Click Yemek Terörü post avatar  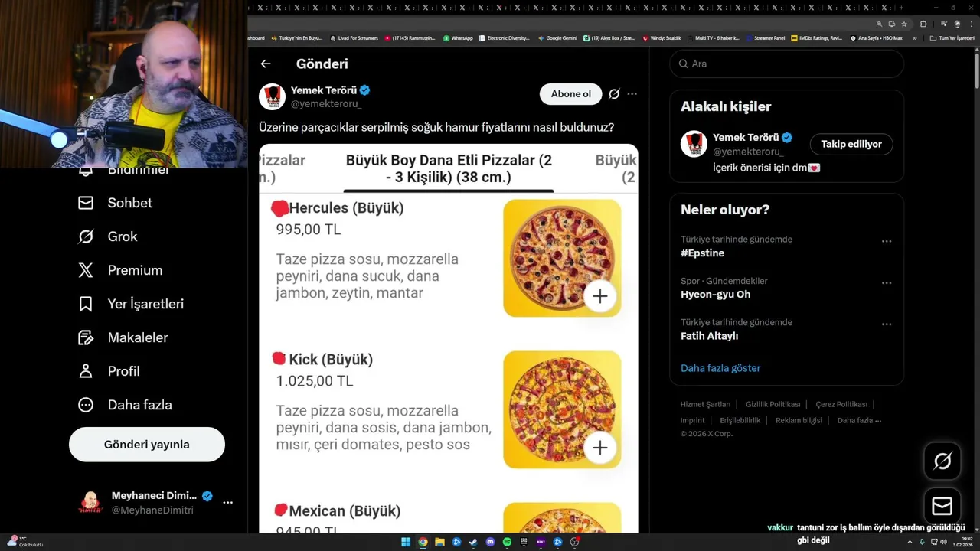click(272, 96)
